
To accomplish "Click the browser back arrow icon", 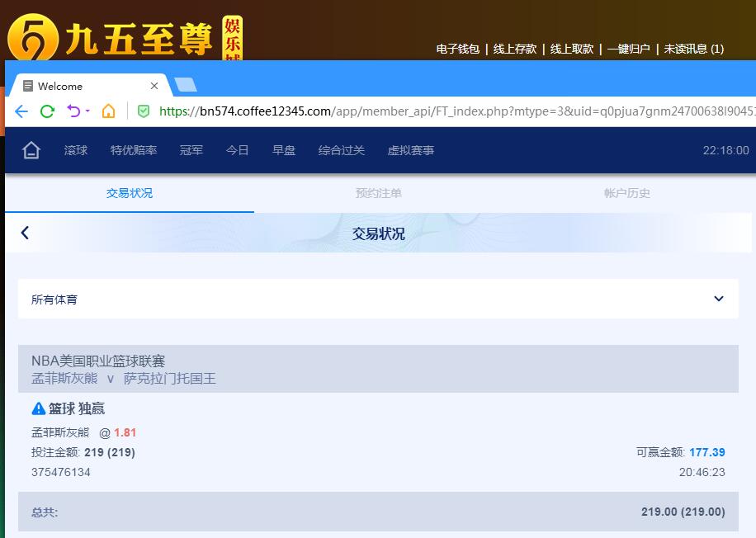I will [21, 111].
